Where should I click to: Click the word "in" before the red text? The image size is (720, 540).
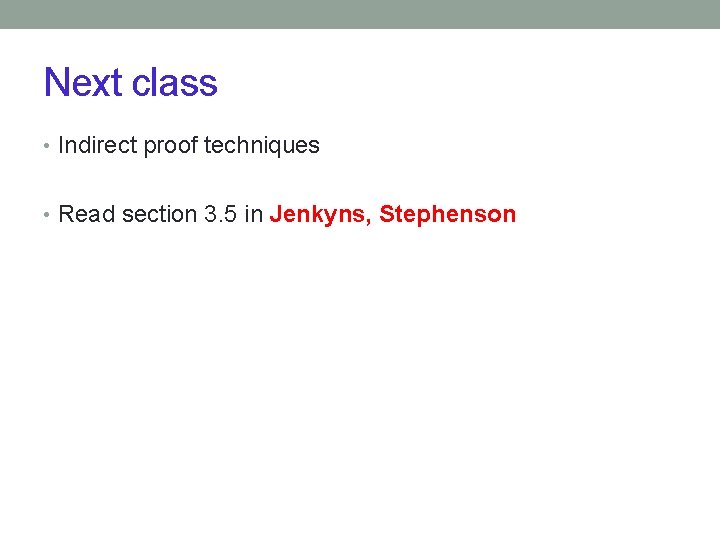click(253, 214)
